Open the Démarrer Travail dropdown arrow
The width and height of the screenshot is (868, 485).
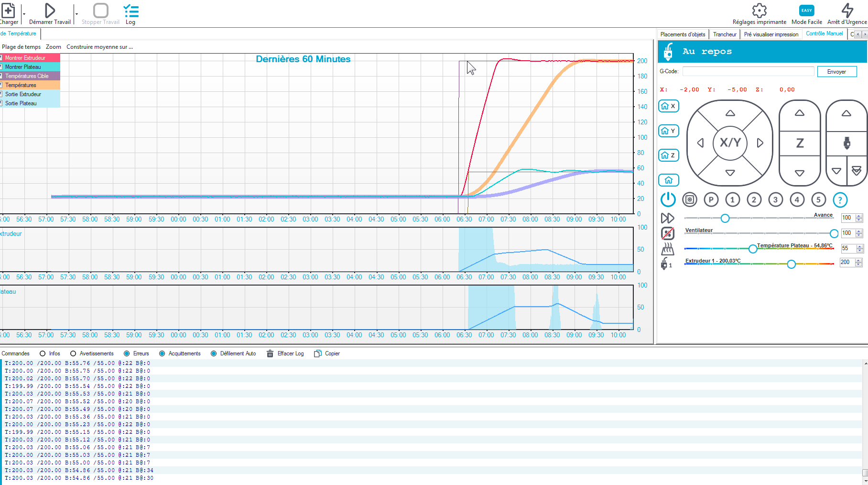tap(76, 14)
